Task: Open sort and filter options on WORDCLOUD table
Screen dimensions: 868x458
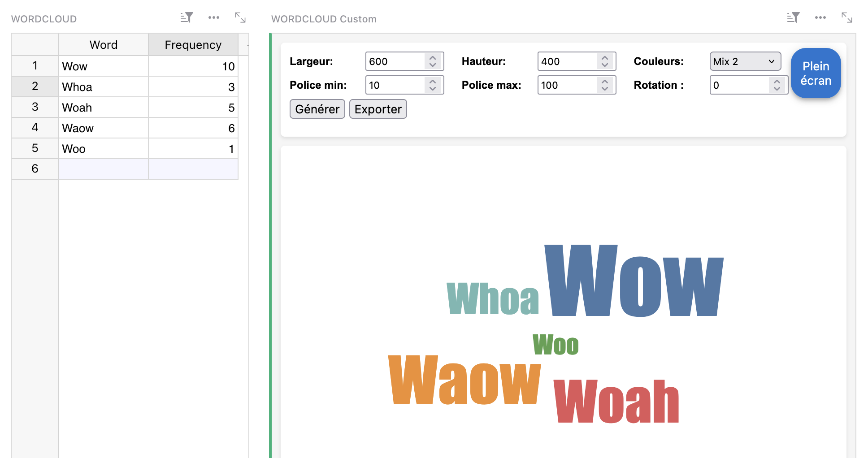Action: [x=187, y=17]
